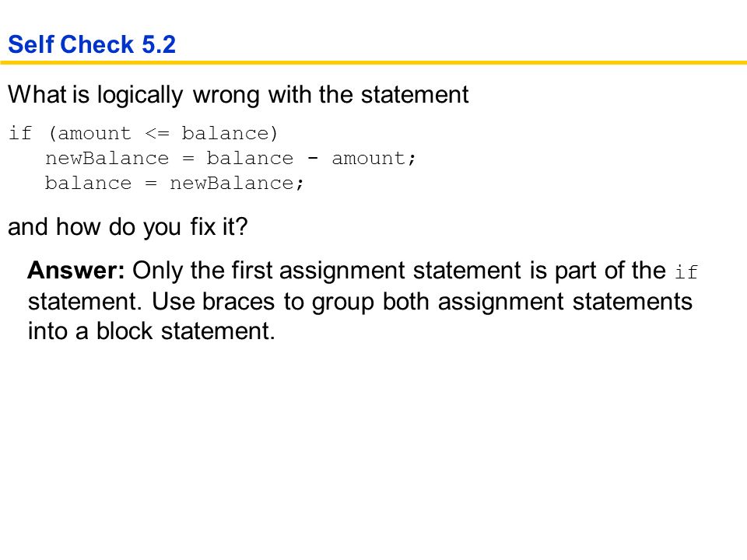
Task: Click the monospace "if" in the answer
Action: click(x=686, y=272)
